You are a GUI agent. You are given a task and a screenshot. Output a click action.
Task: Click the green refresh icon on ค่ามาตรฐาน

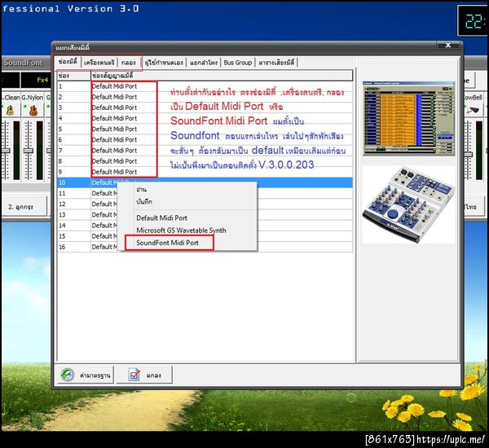click(x=68, y=375)
